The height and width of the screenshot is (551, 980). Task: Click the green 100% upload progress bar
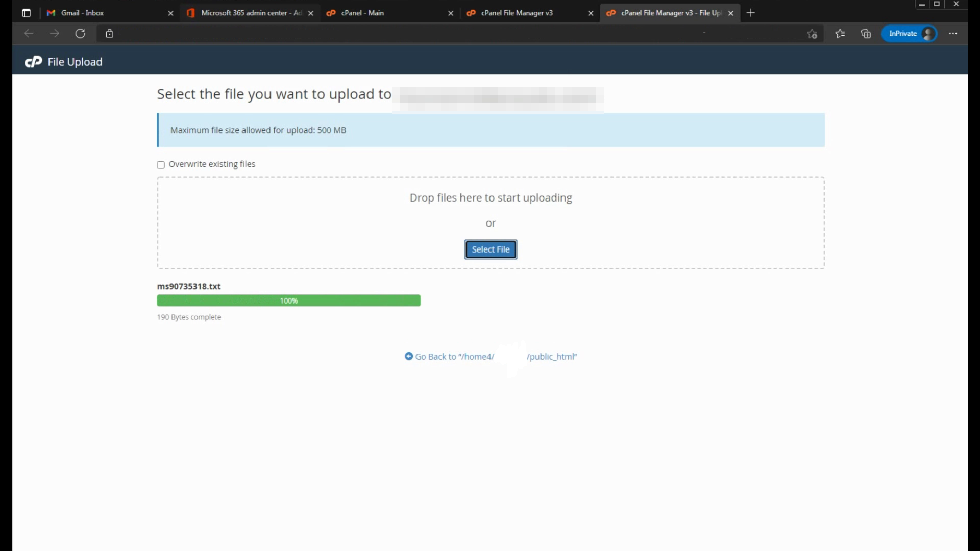(288, 300)
